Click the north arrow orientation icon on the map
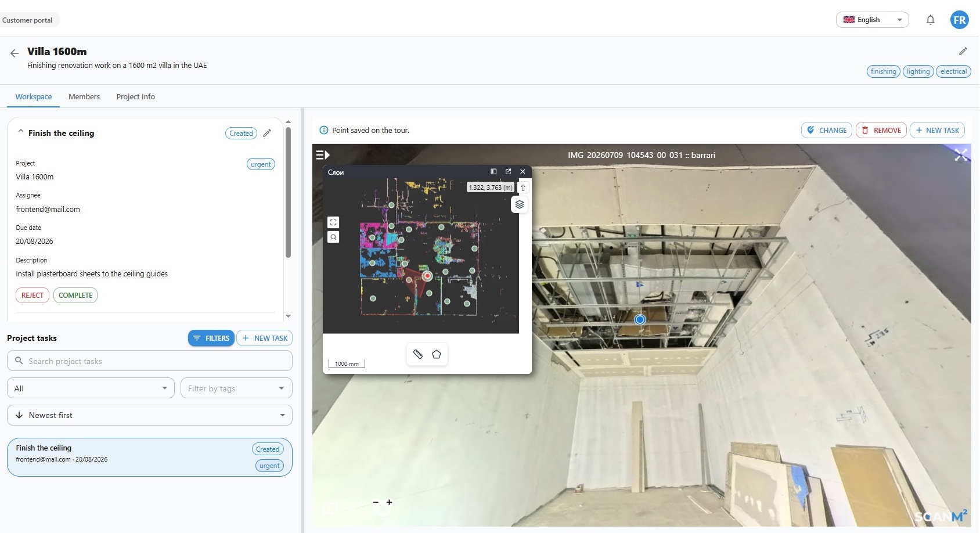The height and width of the screenshot is (533, 980). (x=523, y=188)
